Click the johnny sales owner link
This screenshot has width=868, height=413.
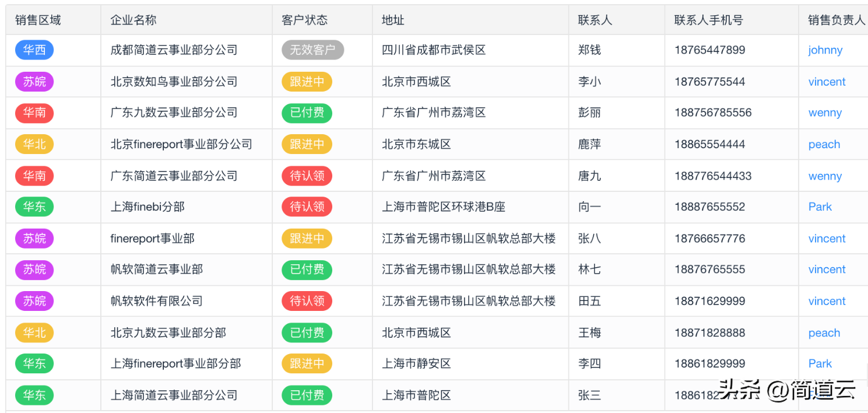pos(825,50)
